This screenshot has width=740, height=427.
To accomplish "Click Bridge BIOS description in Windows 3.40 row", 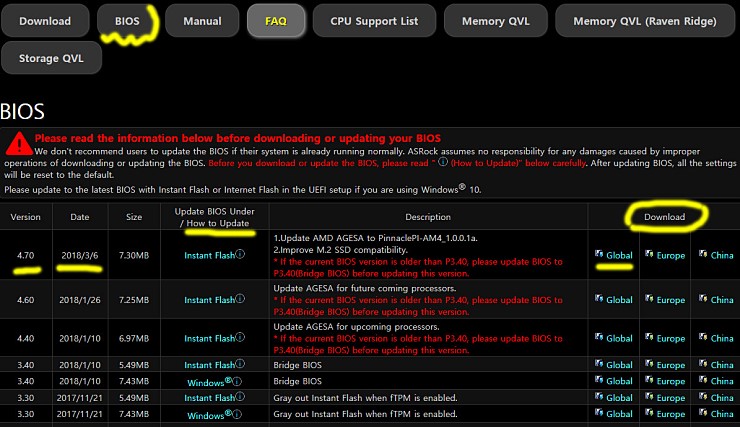I will (297, 381).
